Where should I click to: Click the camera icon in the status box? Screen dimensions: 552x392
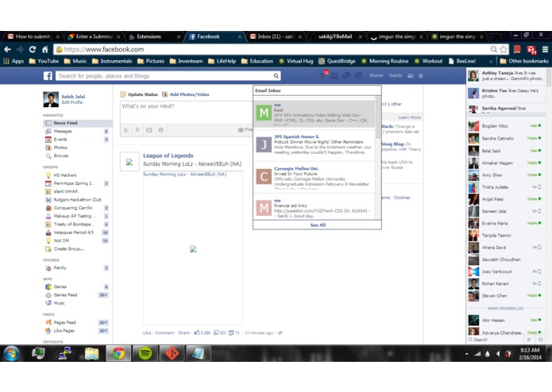point(149,130)
